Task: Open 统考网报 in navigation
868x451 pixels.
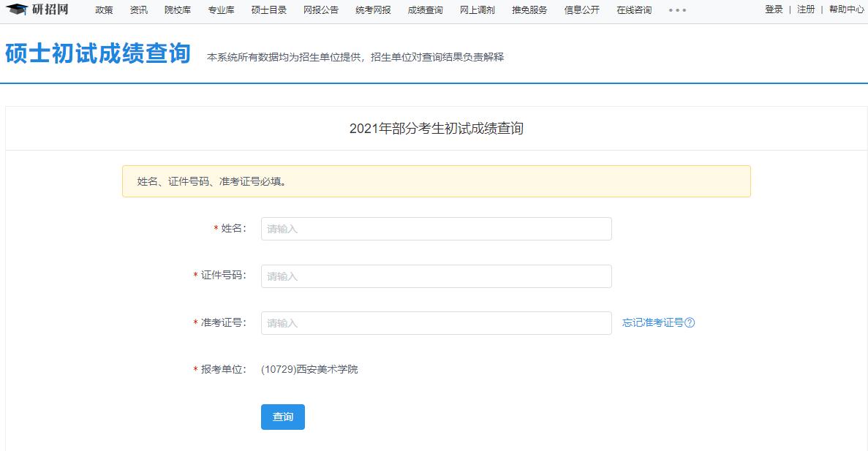Action: (373, 10)
